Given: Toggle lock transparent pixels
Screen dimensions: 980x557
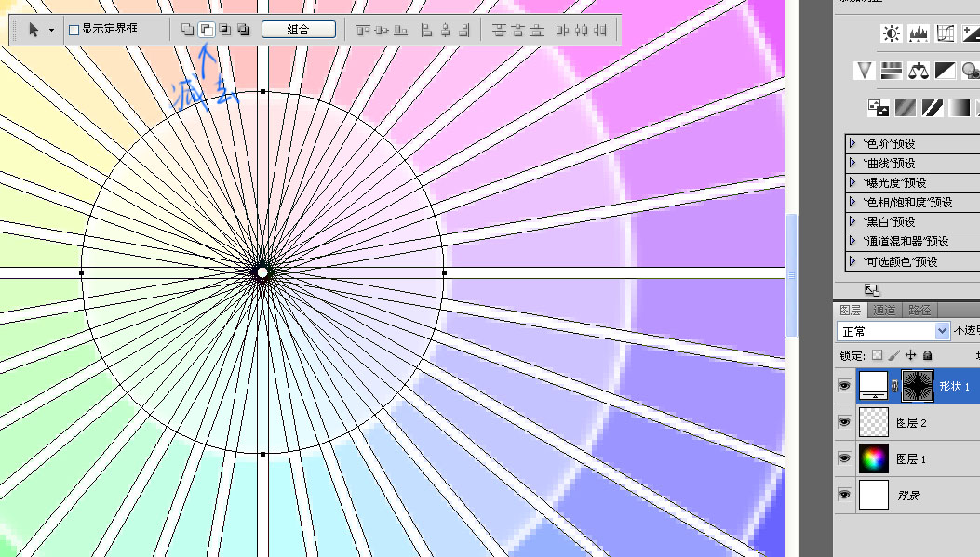Looking at the screenshot, I should 878,355.
